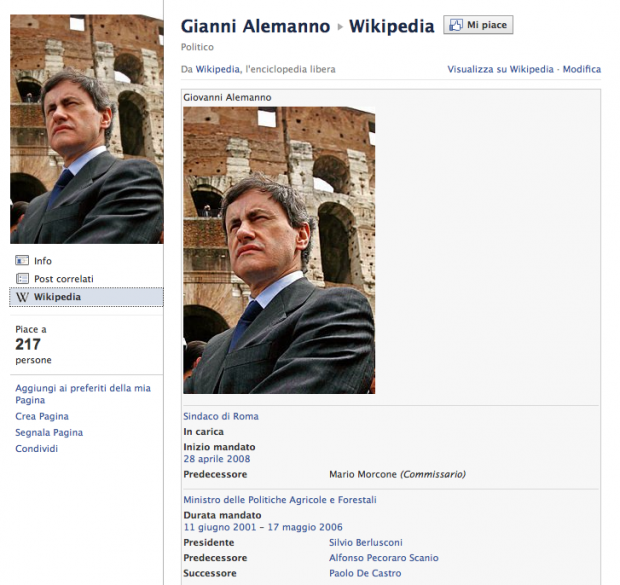The width and height of the screenshot is (620, 585).
Task: Click the Condividi link
Action: tap(36, 449)
